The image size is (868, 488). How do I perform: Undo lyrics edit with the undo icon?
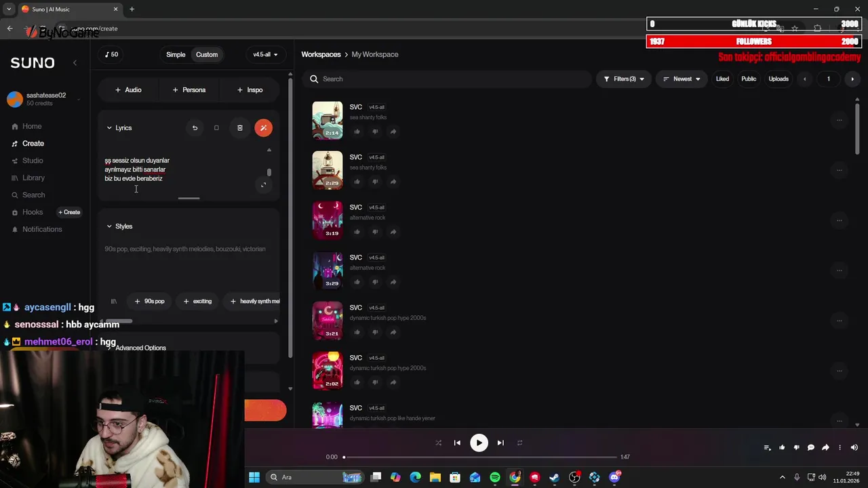coord(195,127)
